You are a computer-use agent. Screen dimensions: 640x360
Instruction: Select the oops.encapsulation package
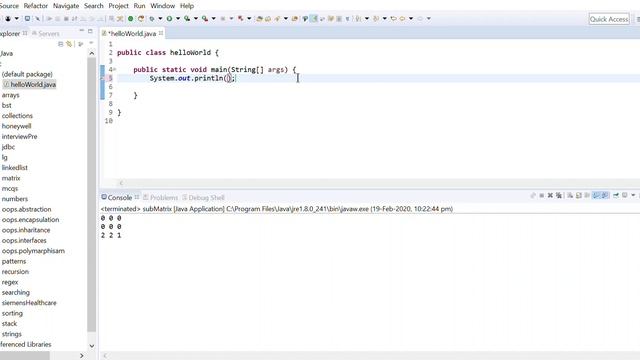pyautogui.click(x=30, y=220)
